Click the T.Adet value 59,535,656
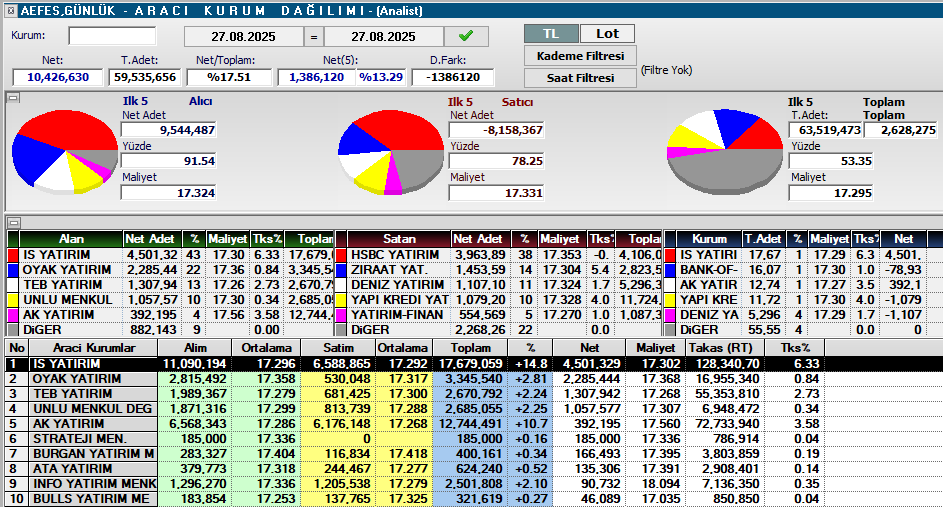 coord(144,77)
